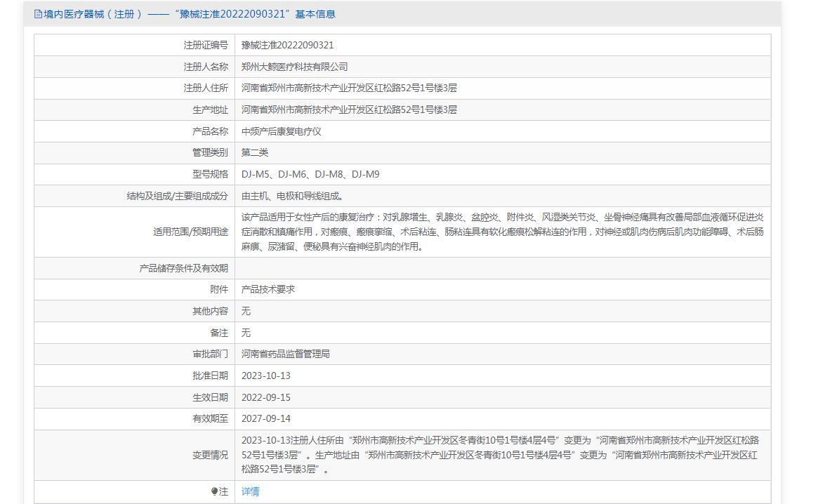The width and height of the screenshot is (825, 504).
Task: Click approval department 河南省药品监督管理局
Action: [x=285, y=354]
